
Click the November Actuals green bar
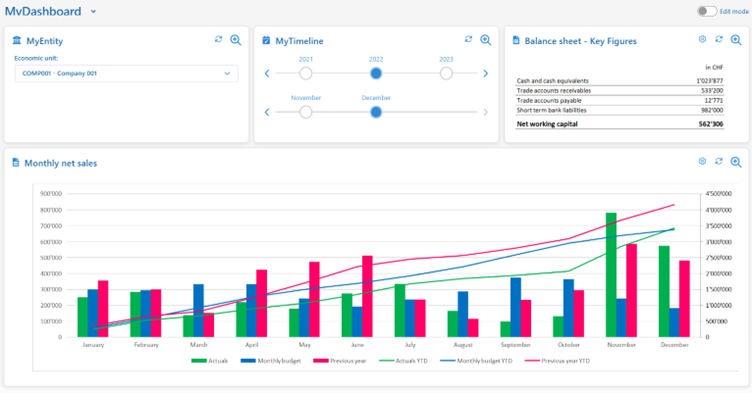(x=611, y=275)
